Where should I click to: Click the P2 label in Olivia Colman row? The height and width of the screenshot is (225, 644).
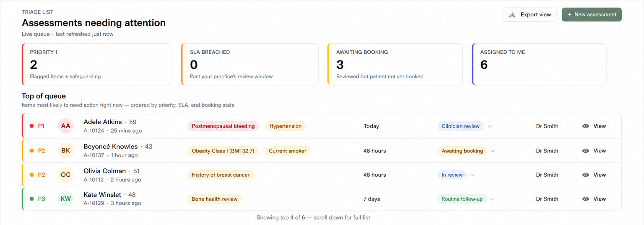tap(42, 175)
